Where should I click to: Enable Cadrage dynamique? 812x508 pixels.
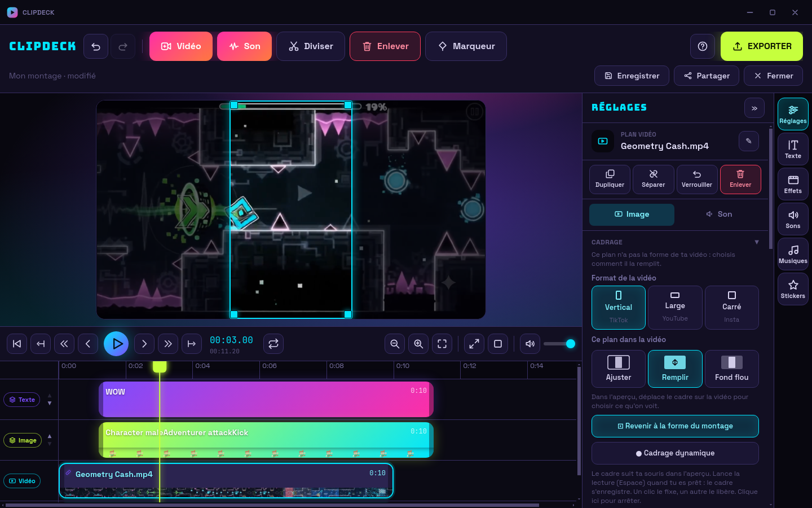(x=675, y=453)
